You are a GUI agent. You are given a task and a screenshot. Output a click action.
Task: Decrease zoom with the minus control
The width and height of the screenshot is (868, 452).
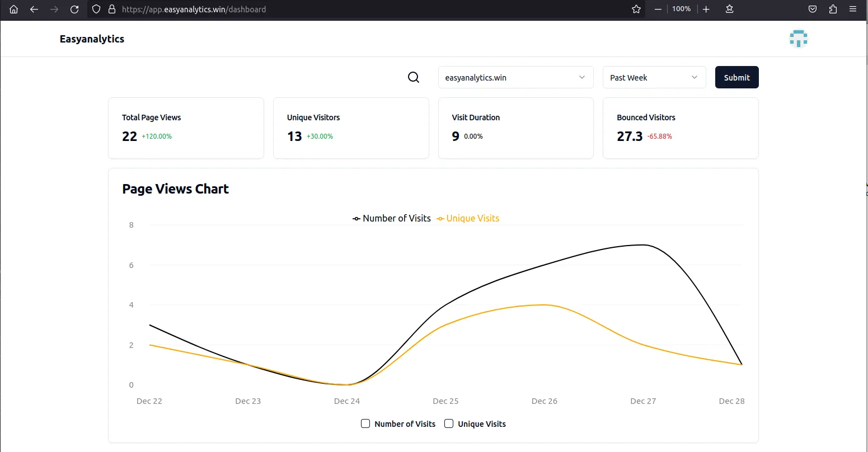(658, 9)
